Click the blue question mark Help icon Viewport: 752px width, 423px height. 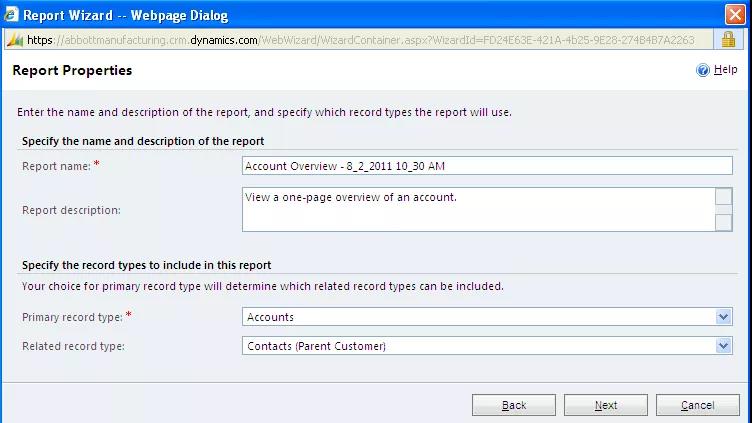tap(703, 70)
